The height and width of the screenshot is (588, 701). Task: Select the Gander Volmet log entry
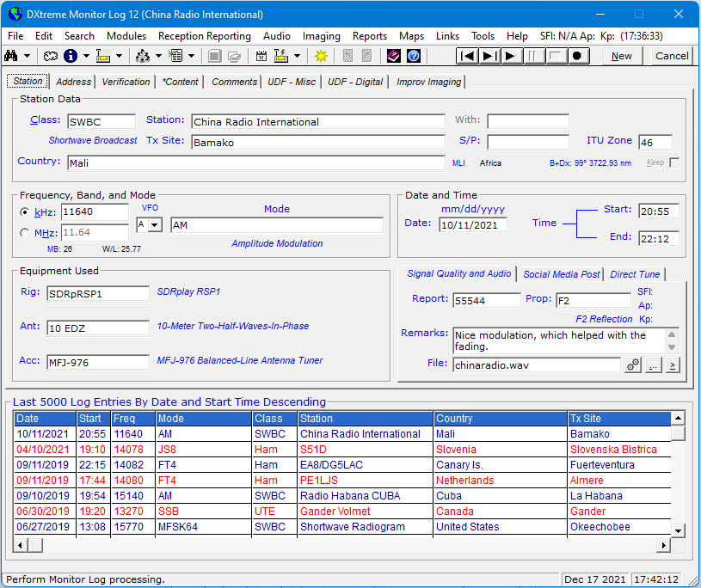coord(342,511)
